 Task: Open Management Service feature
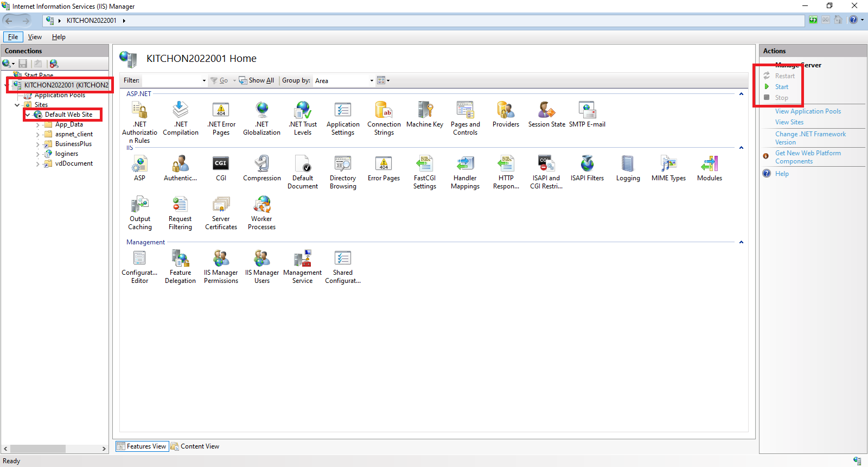tap(303, 267)
